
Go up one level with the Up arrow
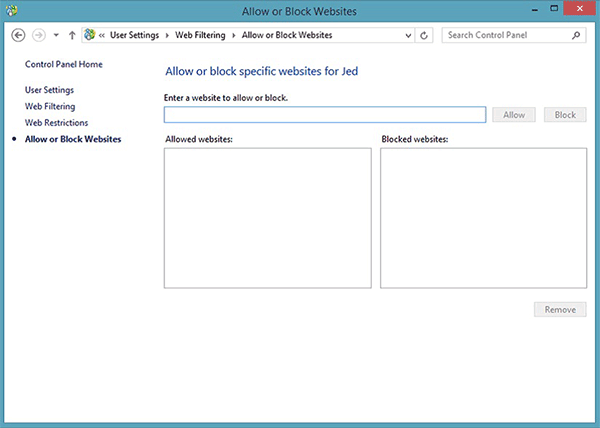[72, 35]
